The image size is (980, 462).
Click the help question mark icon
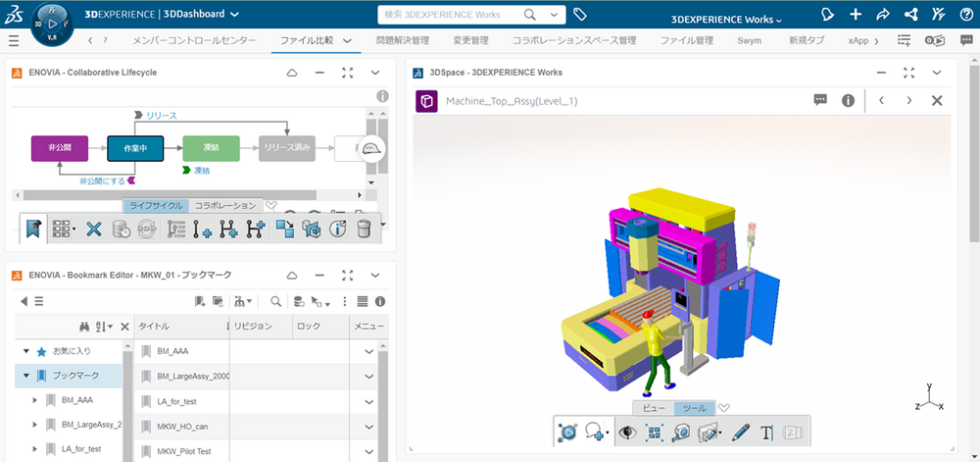point(965,15)
